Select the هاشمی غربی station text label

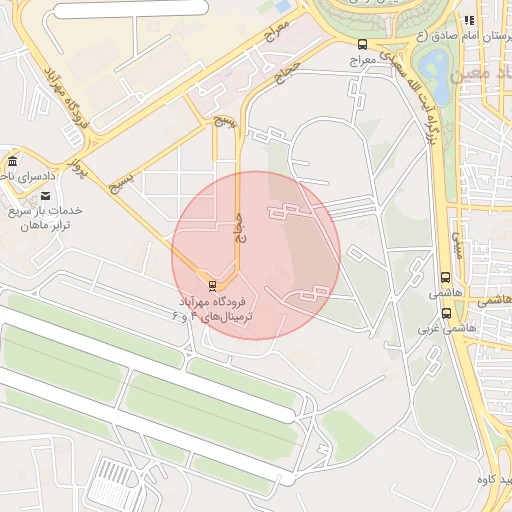coord(447,329)
